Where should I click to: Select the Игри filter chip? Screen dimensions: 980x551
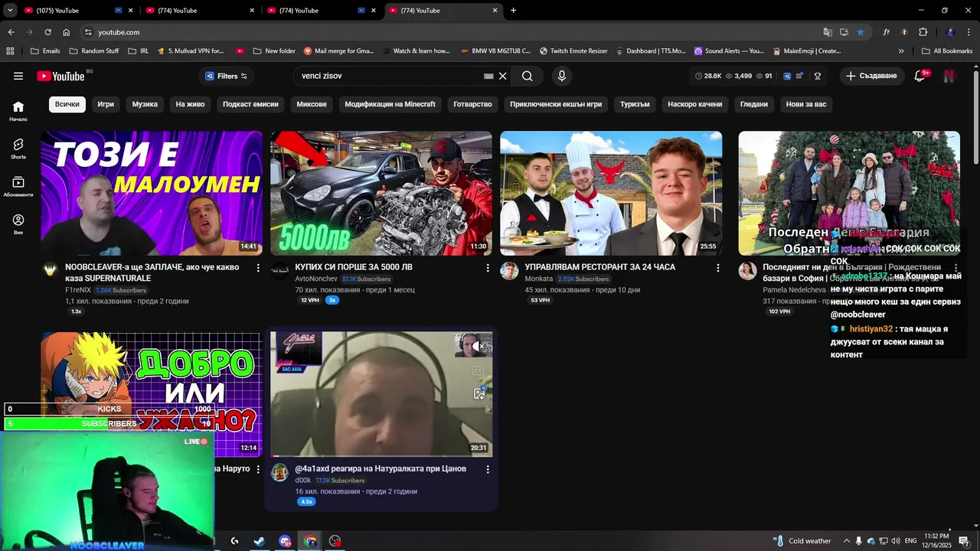tap(106, 104)
